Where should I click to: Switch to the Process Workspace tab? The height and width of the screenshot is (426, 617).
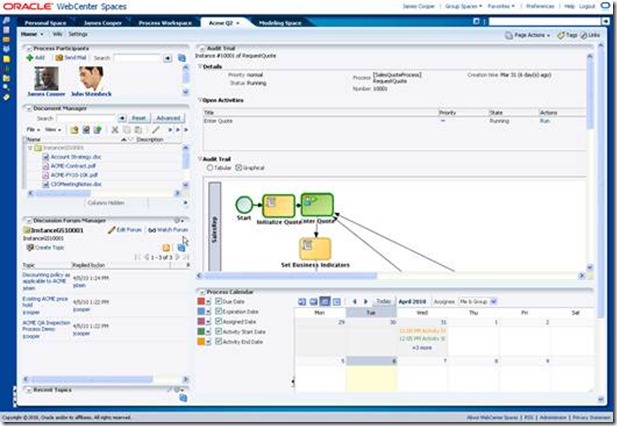coord(165,23)
